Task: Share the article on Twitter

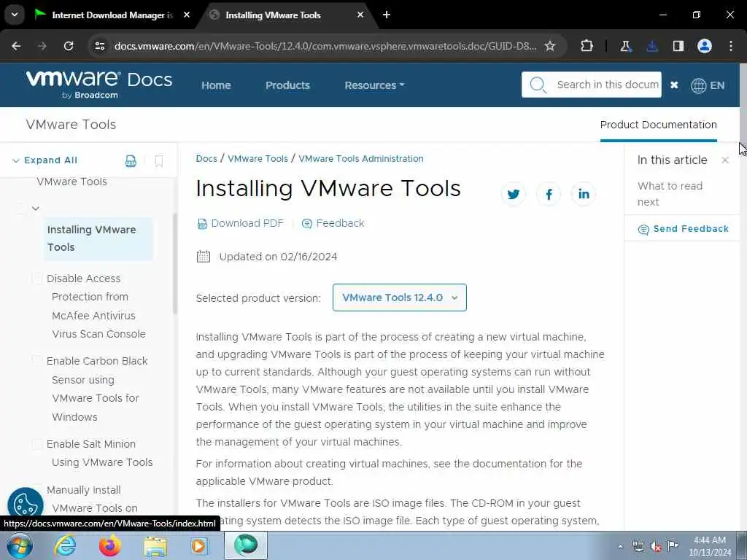Action: [x=513, y=194]
